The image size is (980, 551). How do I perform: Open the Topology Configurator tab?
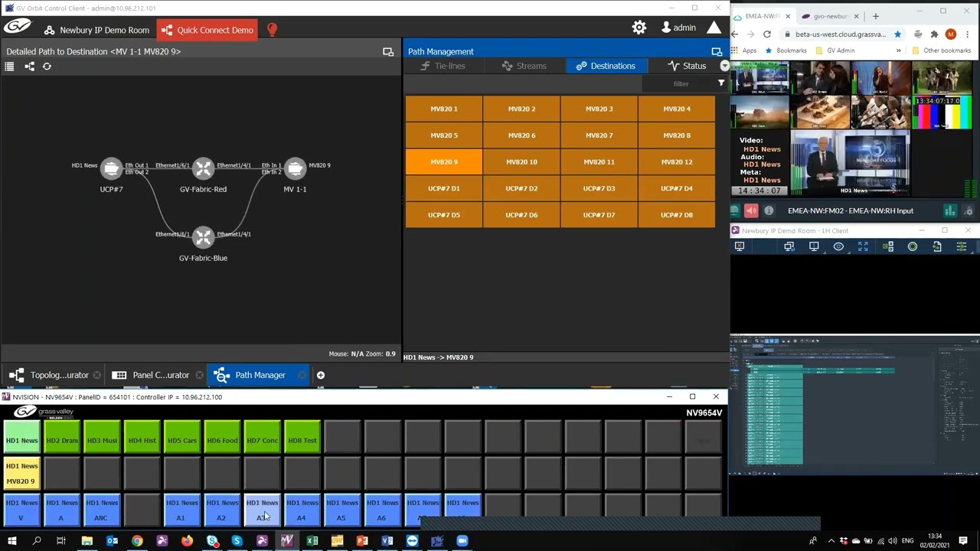(51, 375)
